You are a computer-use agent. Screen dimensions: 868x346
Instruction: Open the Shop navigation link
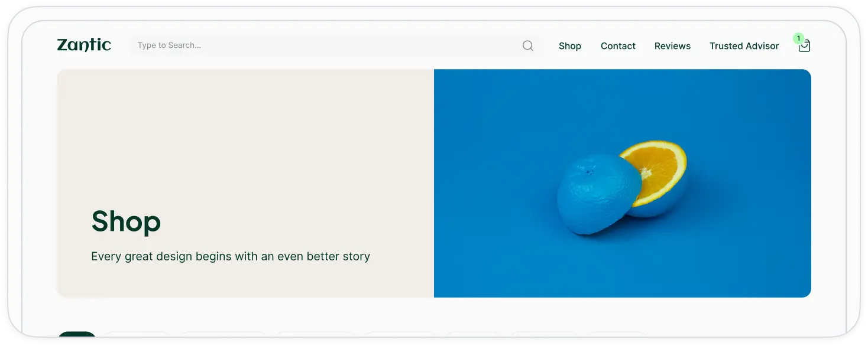pyautogui.click(x=569, y=46)
